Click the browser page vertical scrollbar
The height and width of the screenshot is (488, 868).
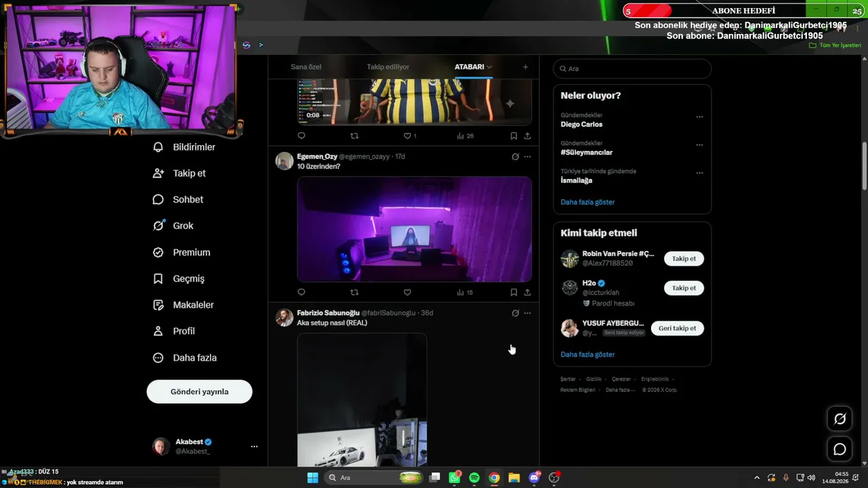pos(864,166)
